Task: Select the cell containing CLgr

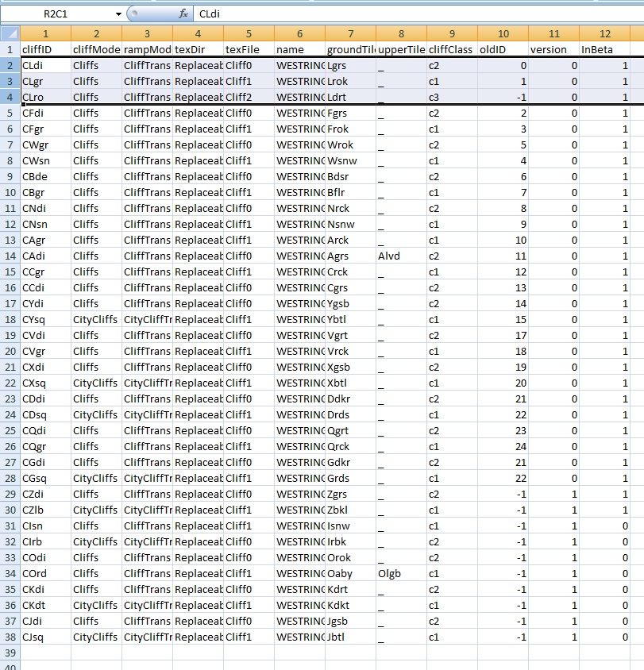Action: coord(46,81)
